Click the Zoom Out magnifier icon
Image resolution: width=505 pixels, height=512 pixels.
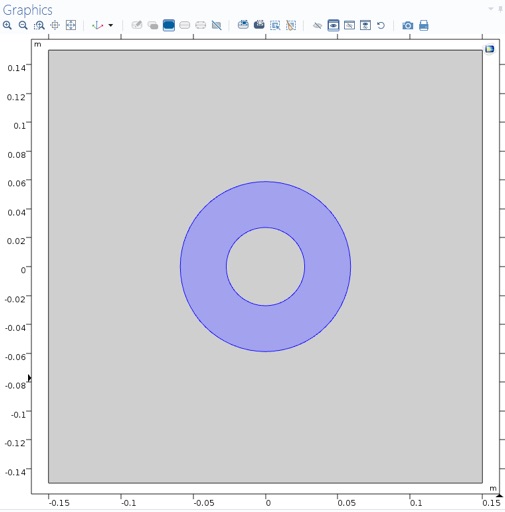pyautogui.click(x=23, y=25)
